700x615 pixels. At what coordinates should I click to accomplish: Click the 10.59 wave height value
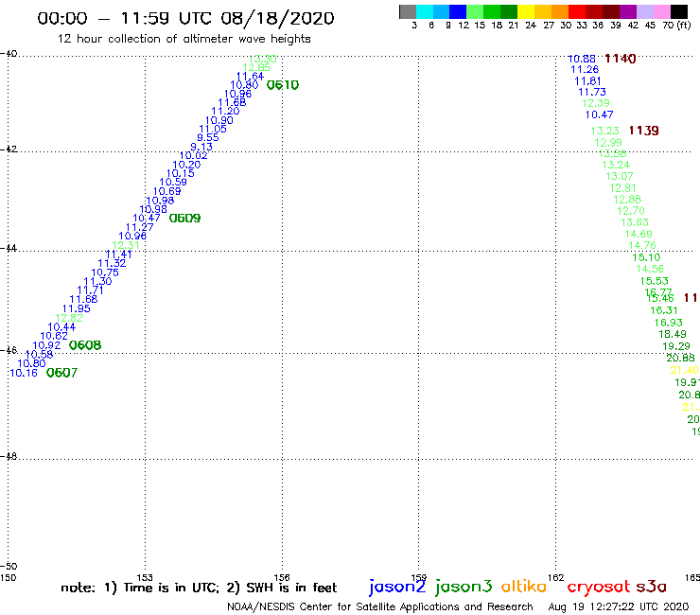pyautogui.click(x=173, y=182)
